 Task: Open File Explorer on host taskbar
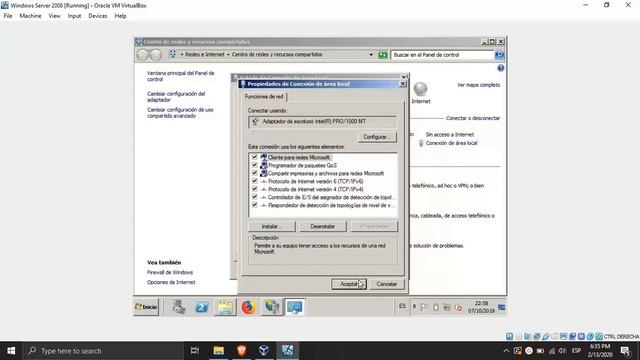tap(218, 351)
